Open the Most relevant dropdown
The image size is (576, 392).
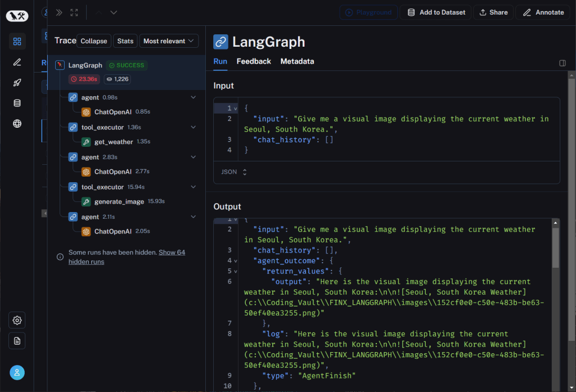coord(169,41)
